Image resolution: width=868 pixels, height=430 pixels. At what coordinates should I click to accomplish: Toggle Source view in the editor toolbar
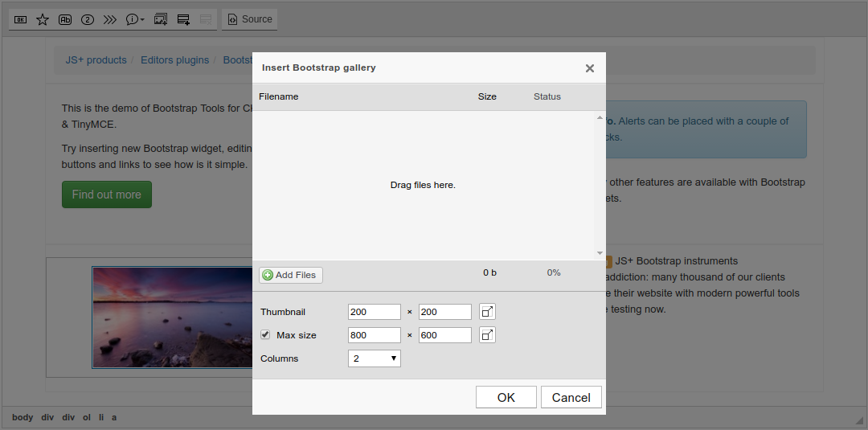249,19
